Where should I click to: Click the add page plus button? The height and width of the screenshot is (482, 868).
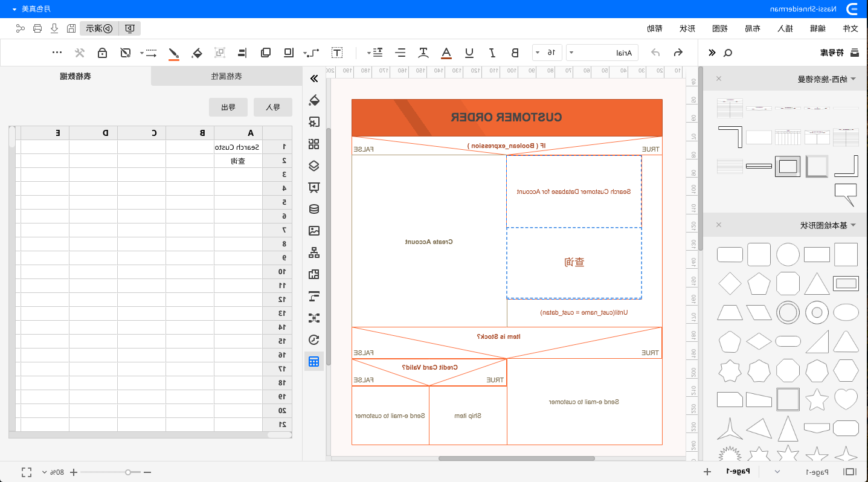(707, 471)
